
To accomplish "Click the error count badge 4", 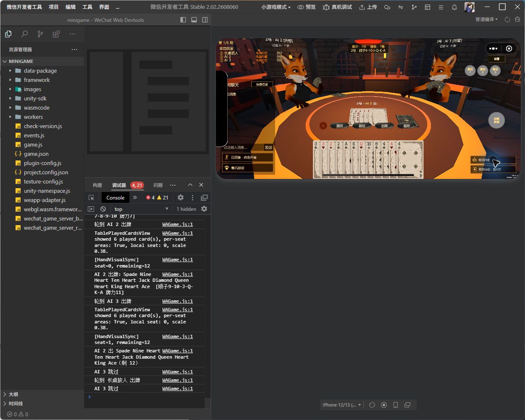I will [x=150, y=197].
